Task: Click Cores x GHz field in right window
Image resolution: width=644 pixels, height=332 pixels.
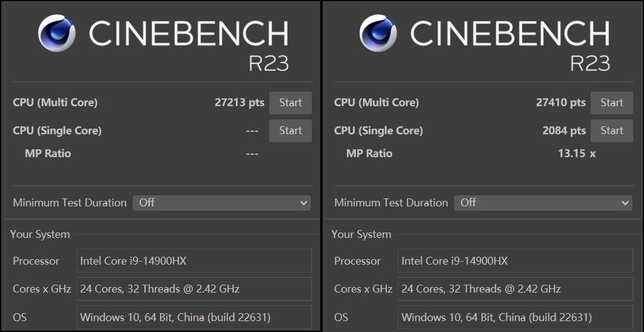Action: pyautogui.click(x=515, y=289)
